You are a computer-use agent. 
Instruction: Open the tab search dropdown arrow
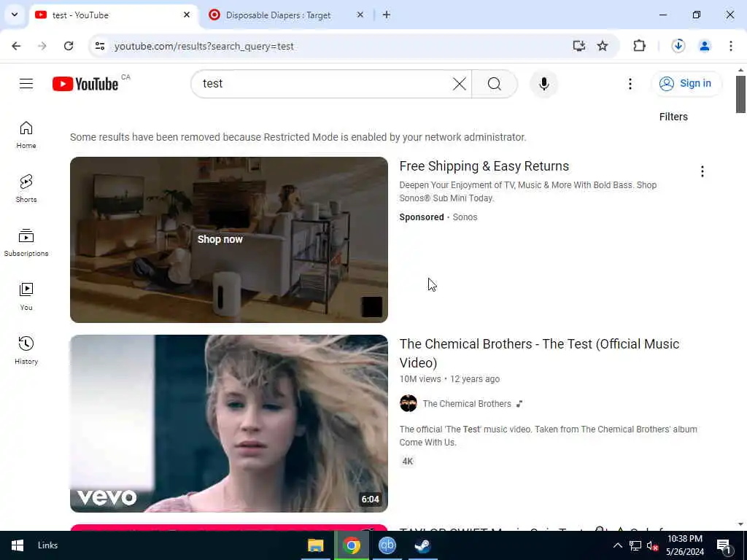[x=15, y=15]
